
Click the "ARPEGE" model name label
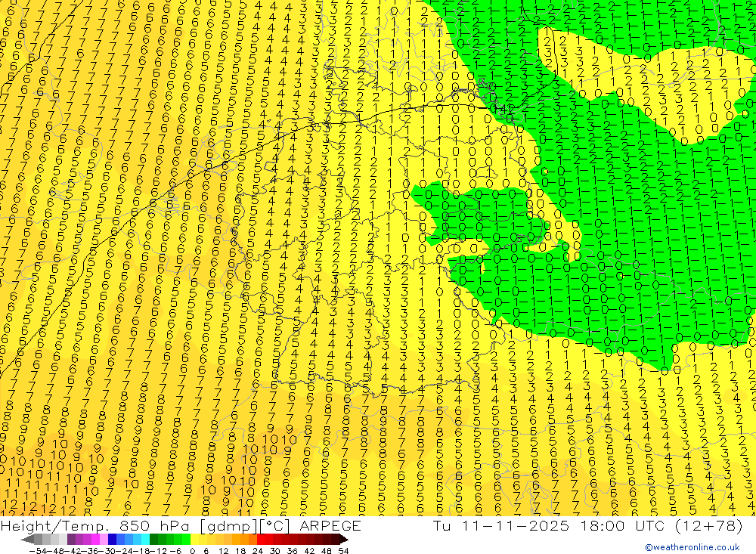tap(330, 525)
